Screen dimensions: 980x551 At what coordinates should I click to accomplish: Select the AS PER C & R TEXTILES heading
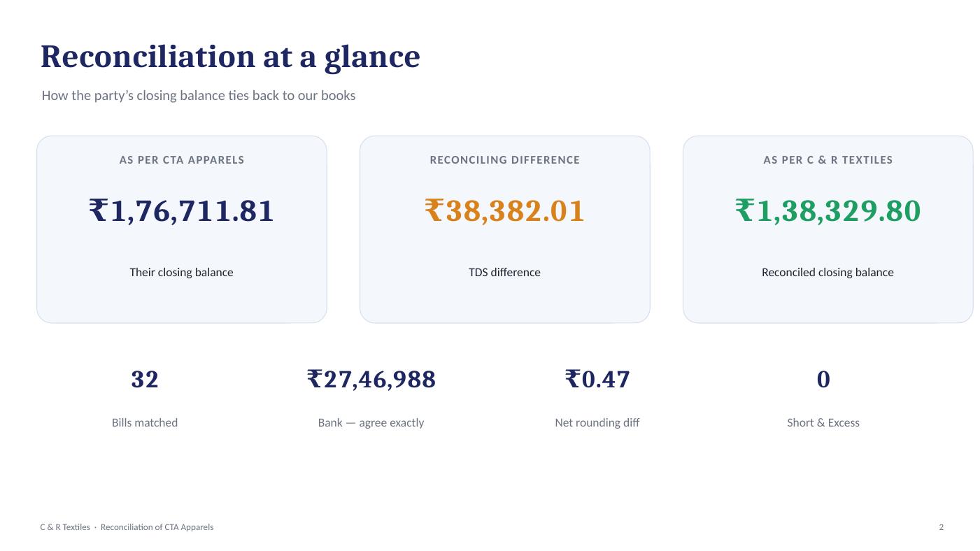pos(828,160)
